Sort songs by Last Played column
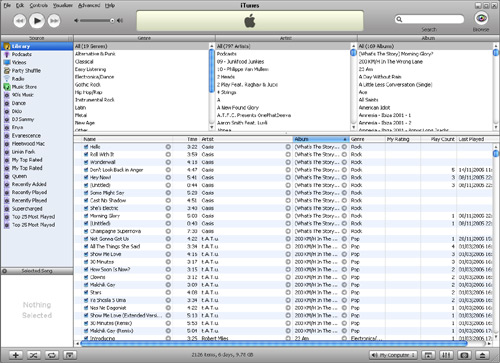Image resolution: width=500 pixels, height=363 pixels. (474, 139)
